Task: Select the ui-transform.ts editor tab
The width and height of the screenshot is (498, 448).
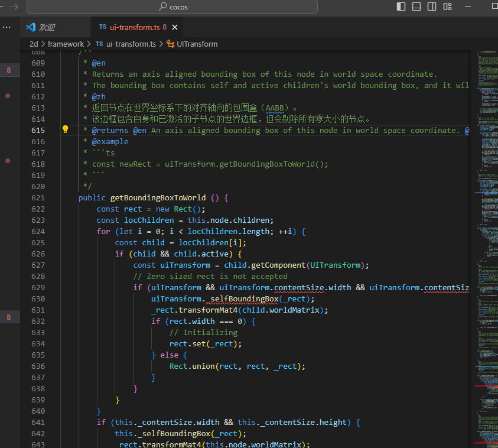Action: (x=134, y=27)
